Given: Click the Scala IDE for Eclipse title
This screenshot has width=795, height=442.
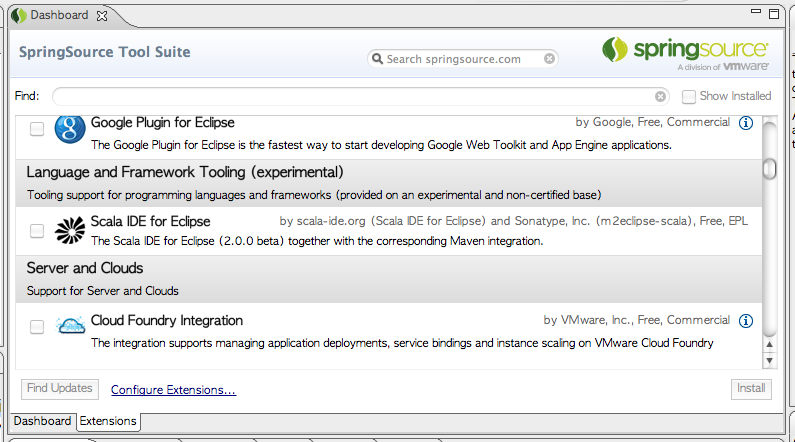Looking at the screenshot, I should click(151, 222).
